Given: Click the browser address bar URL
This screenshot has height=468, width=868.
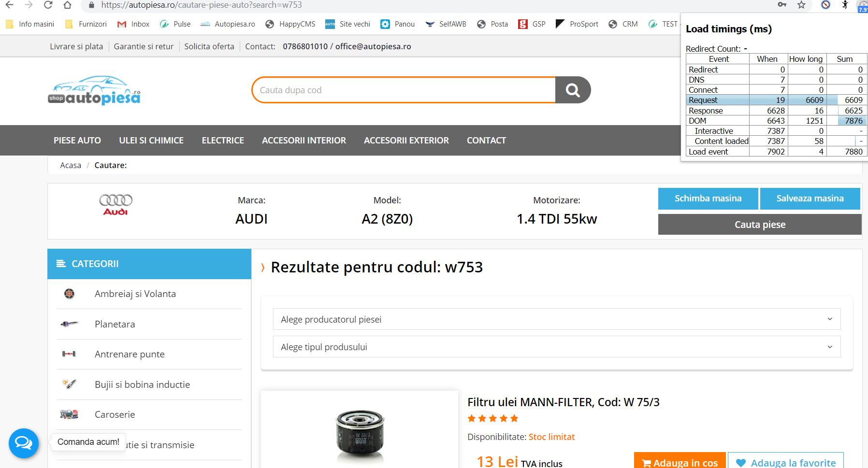Looking at the screenshot, I should pos(202,5).
